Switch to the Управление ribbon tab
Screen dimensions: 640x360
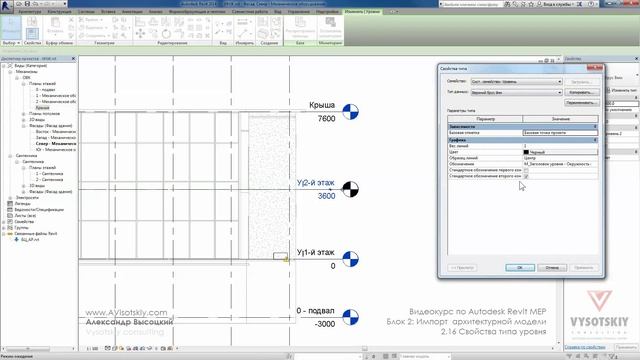pos(298,12)
